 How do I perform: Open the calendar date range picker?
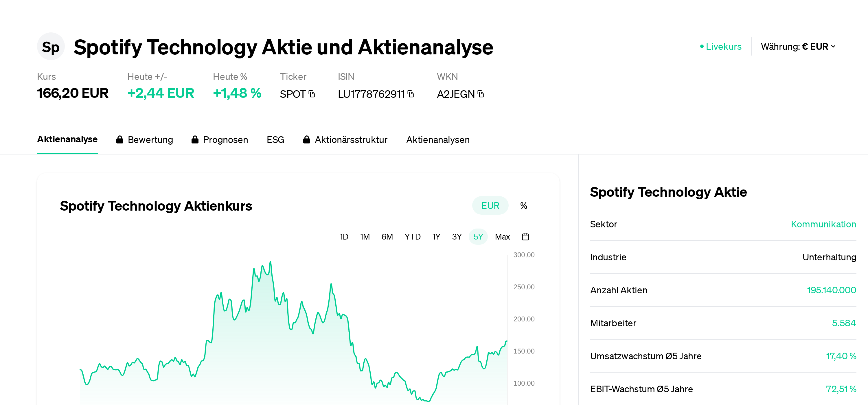[x=525, y=237]
